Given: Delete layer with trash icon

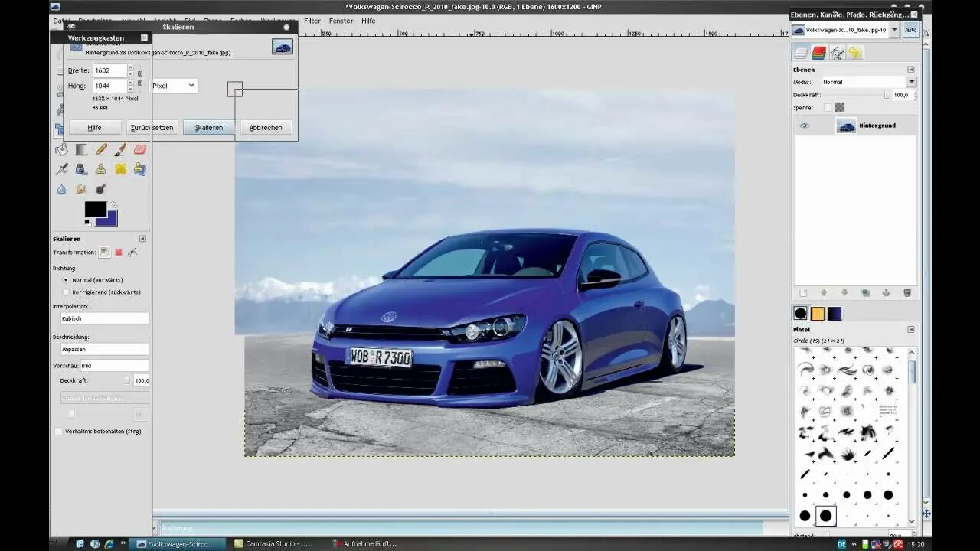Looking at the screenshot, I should coord(907,292).
